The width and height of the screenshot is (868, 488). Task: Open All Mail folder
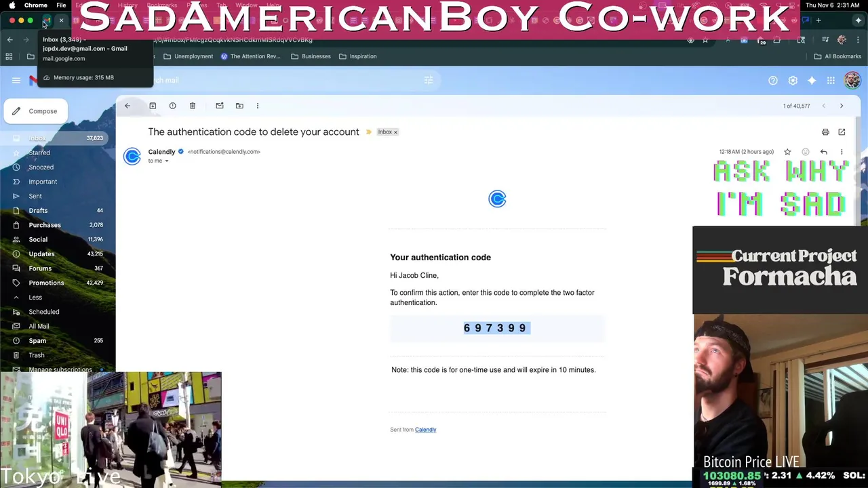(54, 326)
